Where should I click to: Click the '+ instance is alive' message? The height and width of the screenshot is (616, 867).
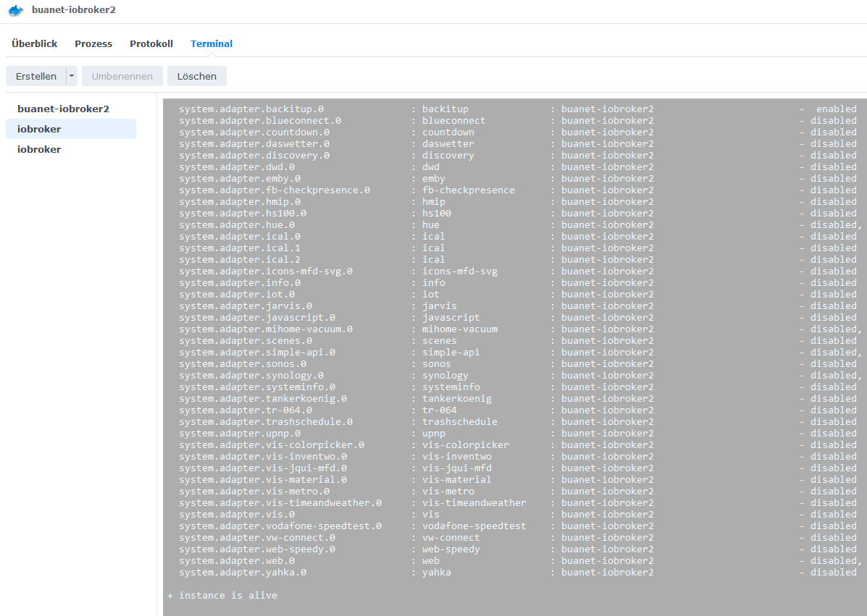point(222,596)
